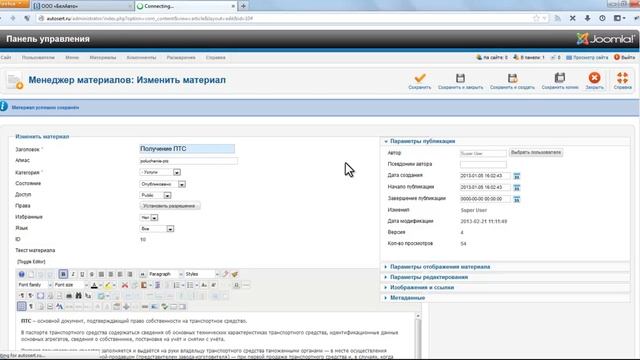Insert numbered list in editor
640x360 pixels.
176,285
